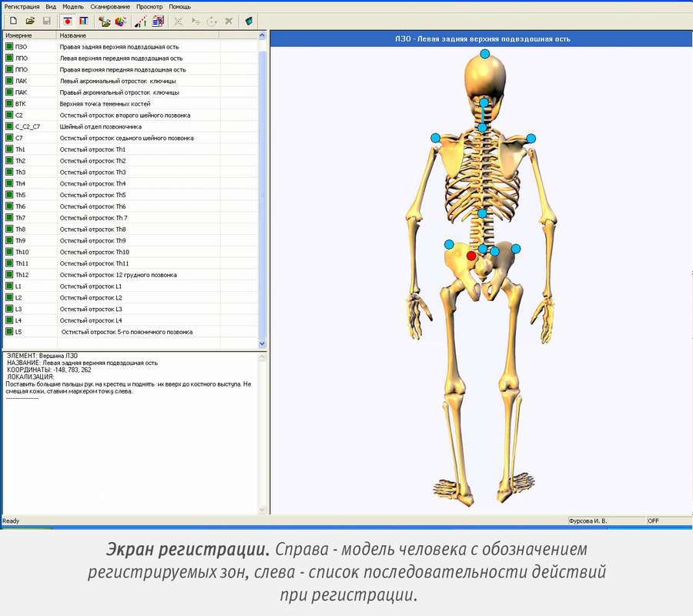Toggle the green box beside ВТК

click(x=9, y=103)
